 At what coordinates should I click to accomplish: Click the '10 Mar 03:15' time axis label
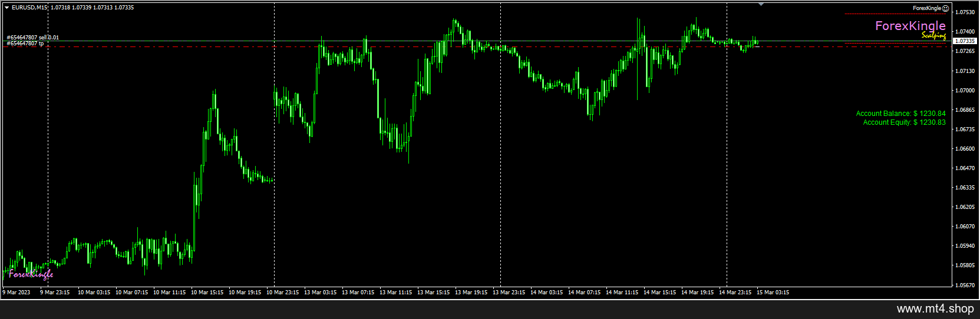coord(94,293)
